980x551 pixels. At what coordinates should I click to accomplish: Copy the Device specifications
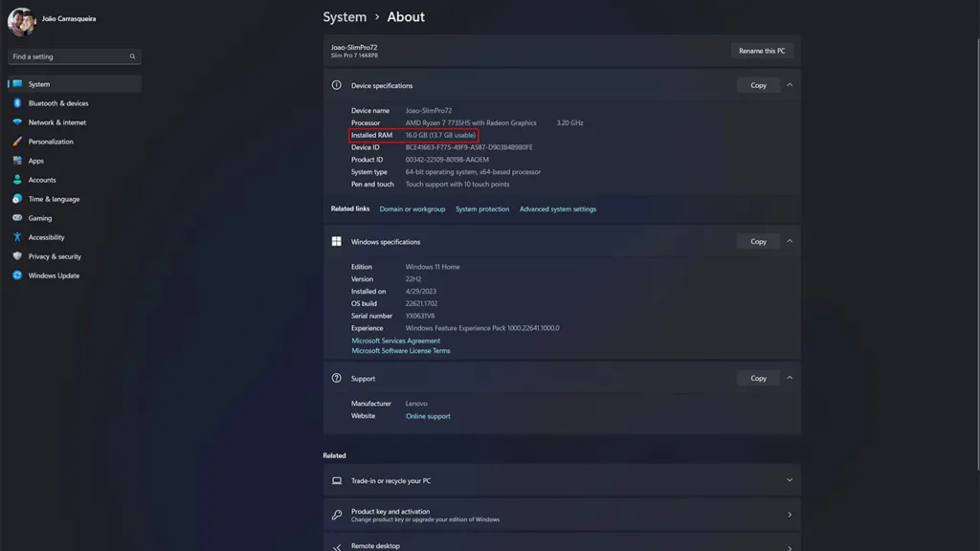pyautogui.click(x=758, y=85)
